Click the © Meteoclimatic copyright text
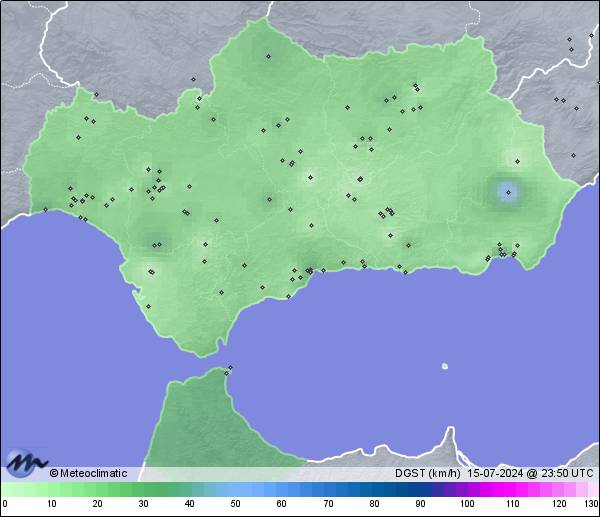This screenshot has height=517, width=600. click(x=88, y=473)
